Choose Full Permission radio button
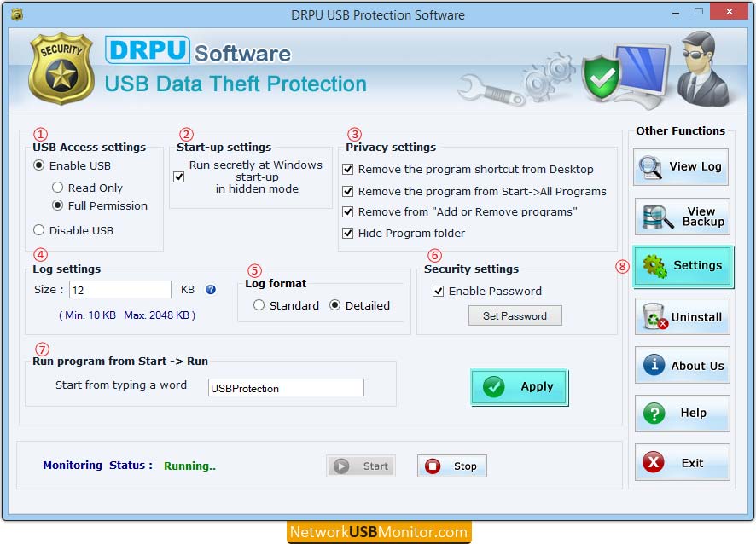 click(57, 205)
